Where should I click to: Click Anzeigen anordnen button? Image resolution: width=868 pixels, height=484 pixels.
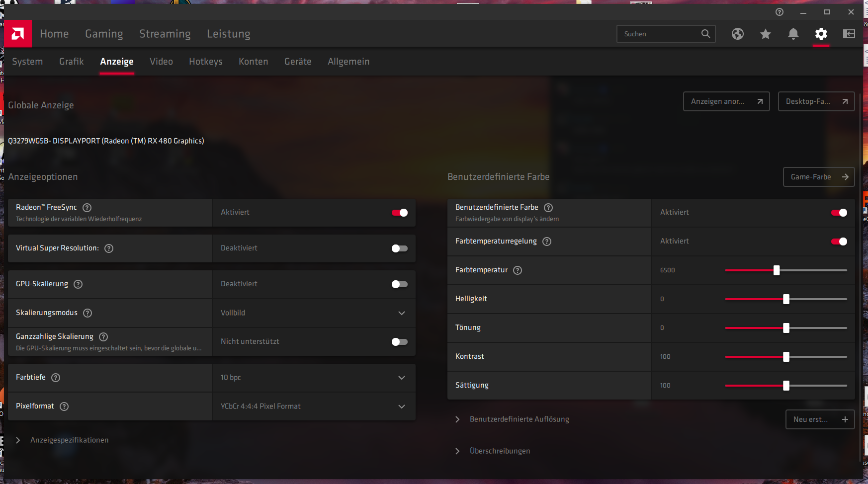(726, 101)
